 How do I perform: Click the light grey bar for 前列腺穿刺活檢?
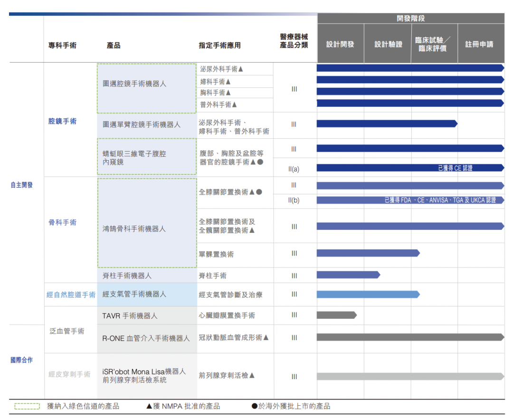click(410, 376)
